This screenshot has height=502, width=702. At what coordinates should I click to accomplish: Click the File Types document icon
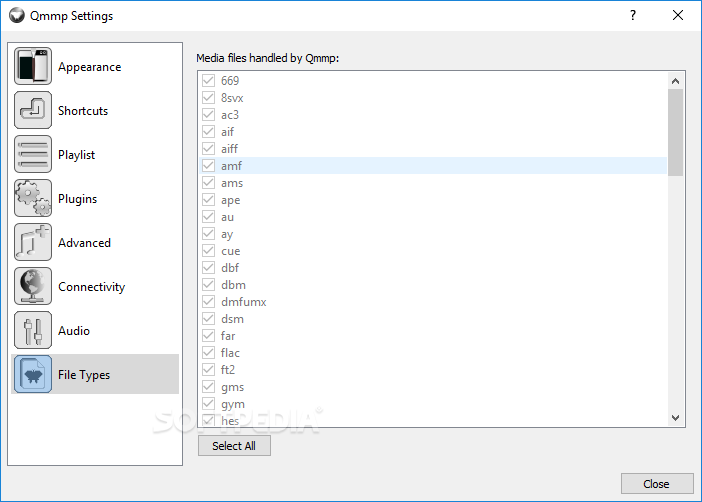pyautogui.click(x=33, y=374)
